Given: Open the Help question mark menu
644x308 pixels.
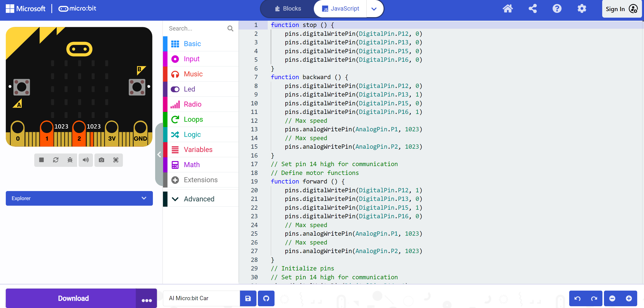Looking at the screenshot, I should point(557,9).
